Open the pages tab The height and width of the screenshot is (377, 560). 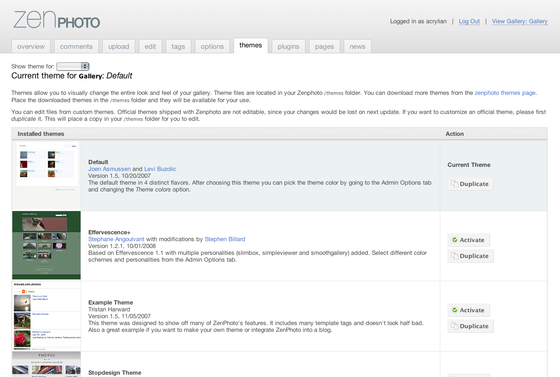324,46
